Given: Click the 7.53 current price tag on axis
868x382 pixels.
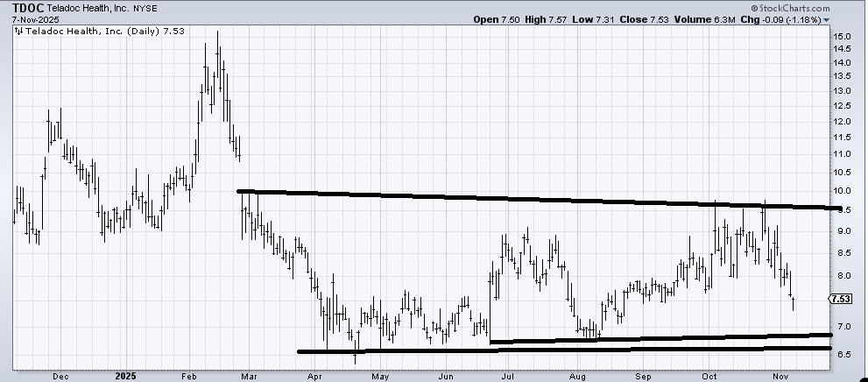Looking at the screenshot, I should point(842,299).
